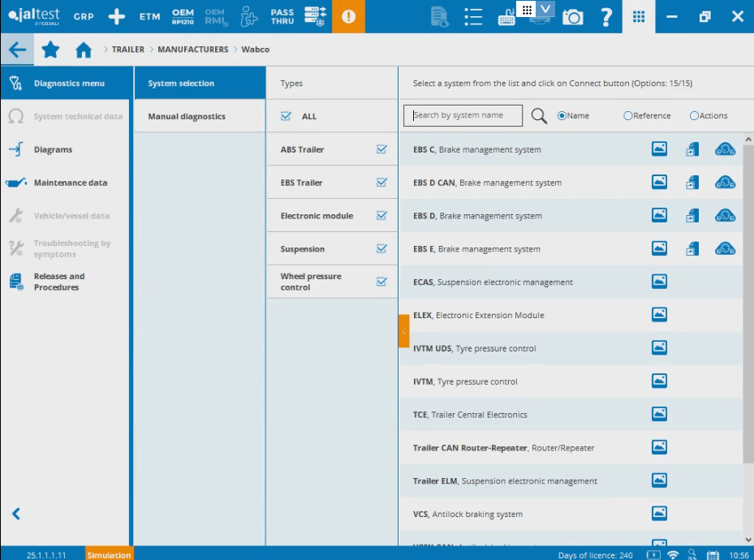Click cloud gauge icon for EBS C

(x=725, y=149)
